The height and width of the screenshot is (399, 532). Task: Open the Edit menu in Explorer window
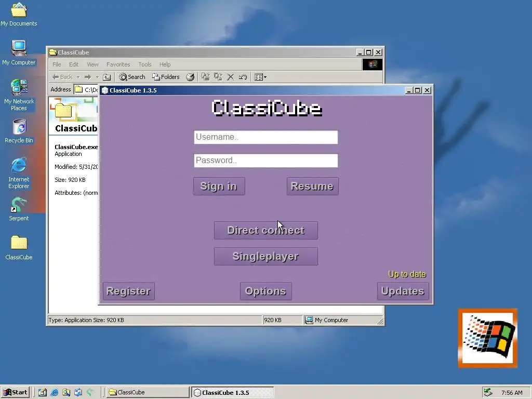tap(74, 64)
